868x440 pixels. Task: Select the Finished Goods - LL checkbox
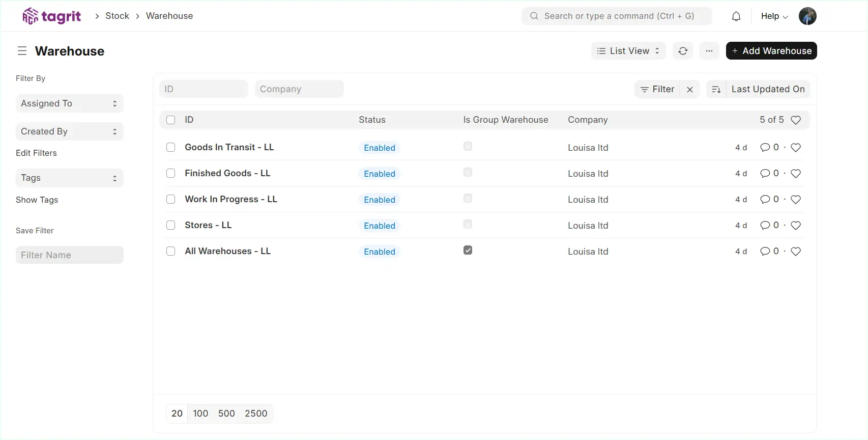pyautogui.click(x=171, y=174)
